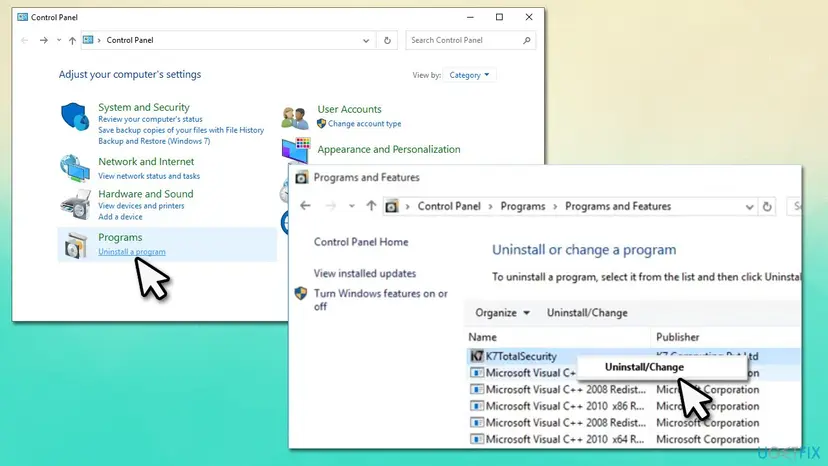Screen dimensions: 828x466
Task: Click Programs breadcrumb in address bar
Action: tap(523, 207)
